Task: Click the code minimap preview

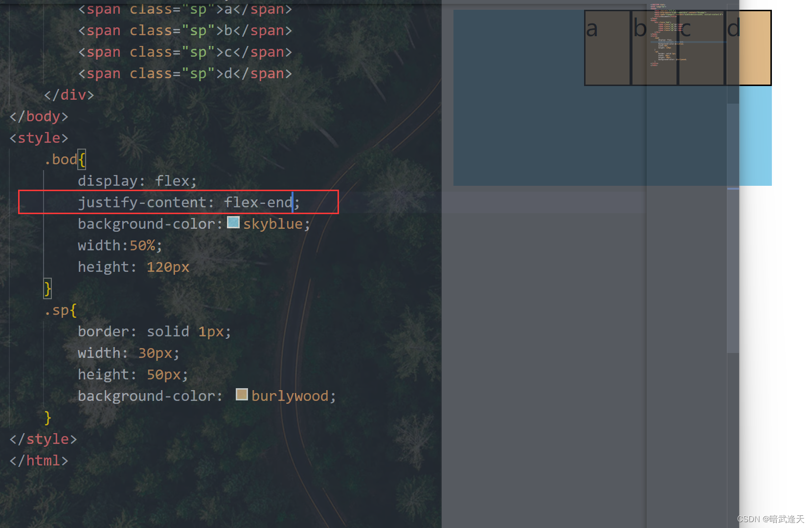Action: (x=687, y=35)
